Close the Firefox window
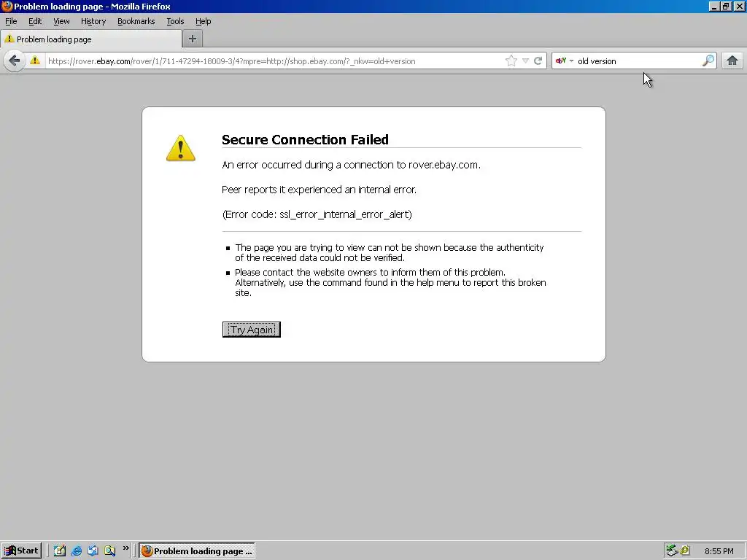Screen dimensions: 747x560 [739, 6]
